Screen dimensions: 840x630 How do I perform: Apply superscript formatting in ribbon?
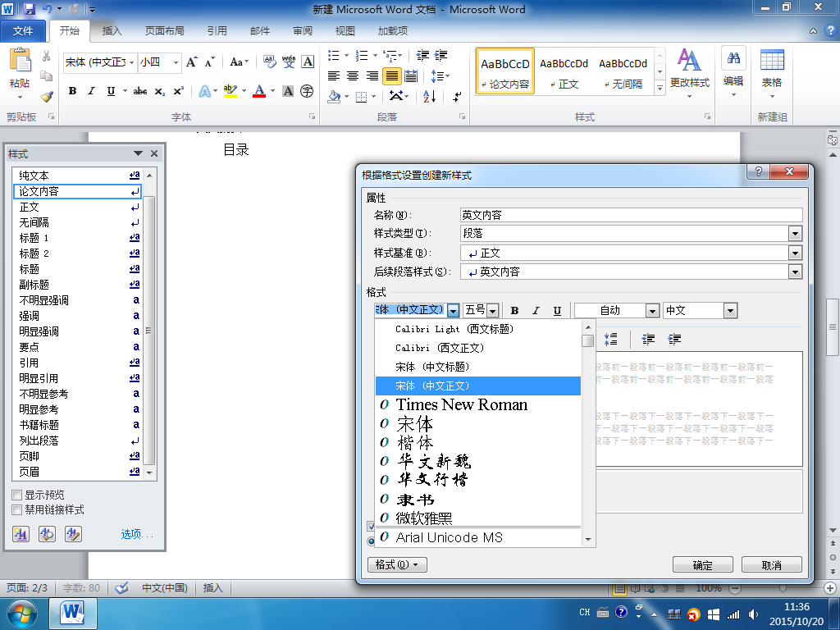(x=178, y=91)
